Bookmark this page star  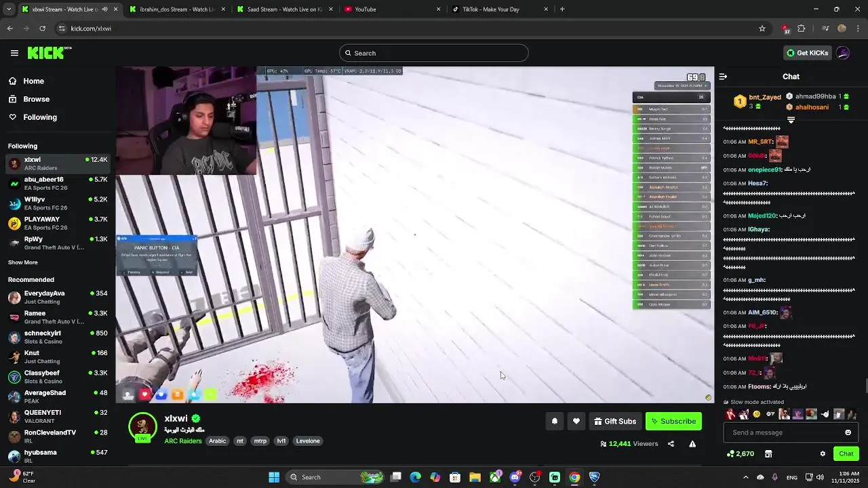tap(762, 28)
